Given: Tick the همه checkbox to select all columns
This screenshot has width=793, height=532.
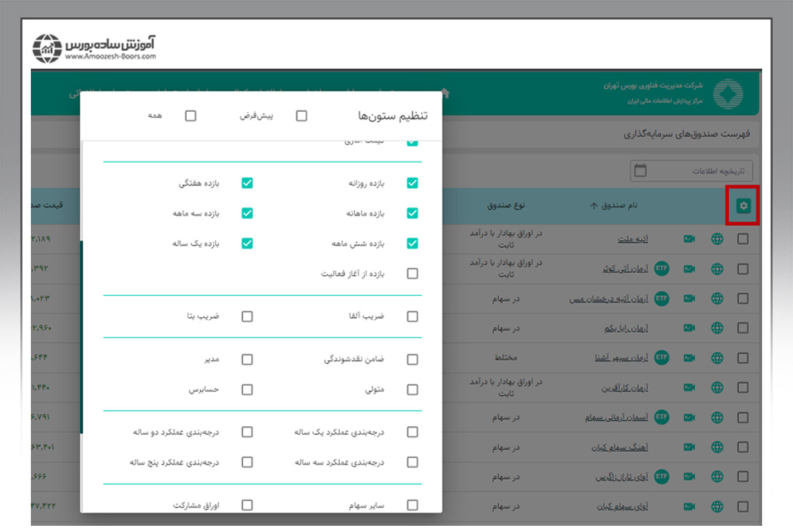Looking at the screenshot, I should [191, 116].
